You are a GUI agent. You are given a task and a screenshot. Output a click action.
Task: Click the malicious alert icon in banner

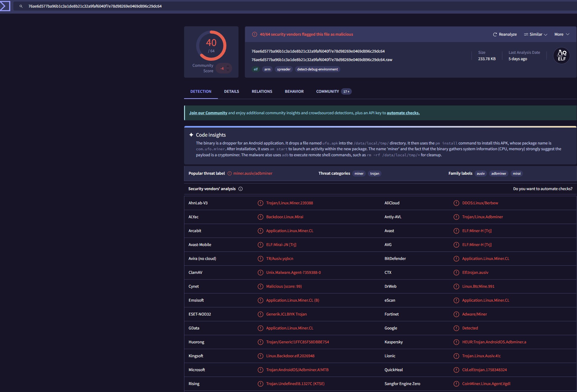coord(254,34)
